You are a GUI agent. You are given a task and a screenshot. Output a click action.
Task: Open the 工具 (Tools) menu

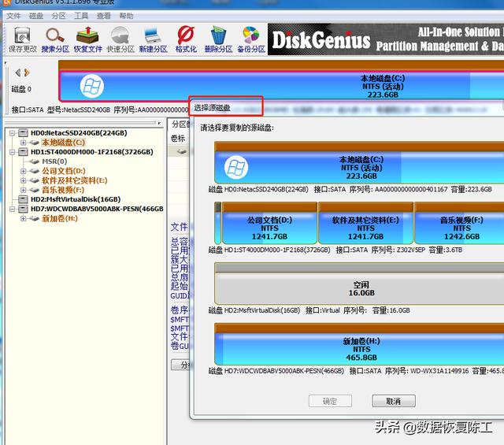click(81, 16)
